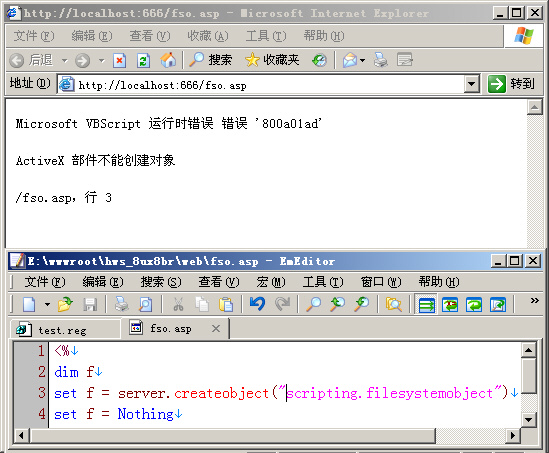This screenshot has height=453, width=549.
Task: Open the Back button history dropdown arrow
Action: (64, 61)
